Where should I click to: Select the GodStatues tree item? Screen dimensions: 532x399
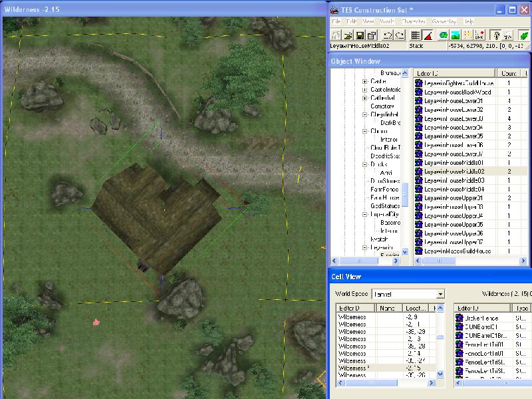tap(386, 206)
